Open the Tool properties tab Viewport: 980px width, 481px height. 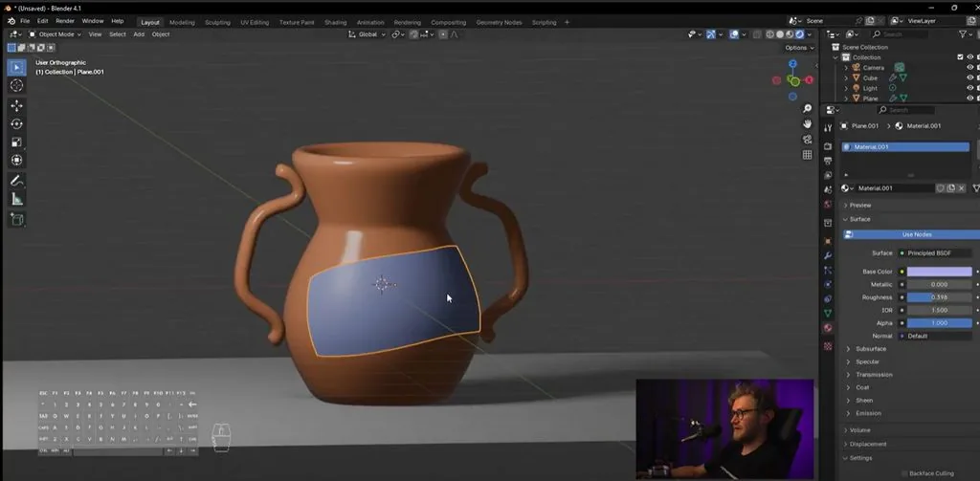[828, 127]
